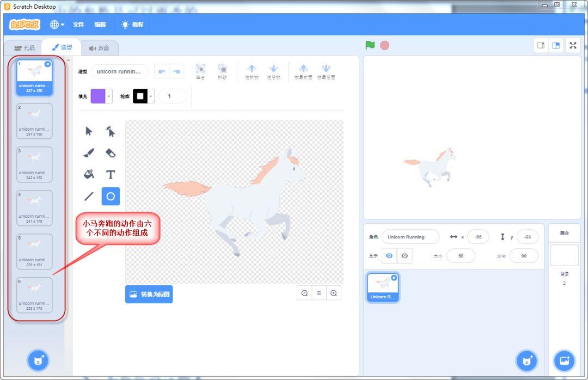The image size is (588, 380).
Task: Switch to small stage layout
Action: tap(541, 45)
